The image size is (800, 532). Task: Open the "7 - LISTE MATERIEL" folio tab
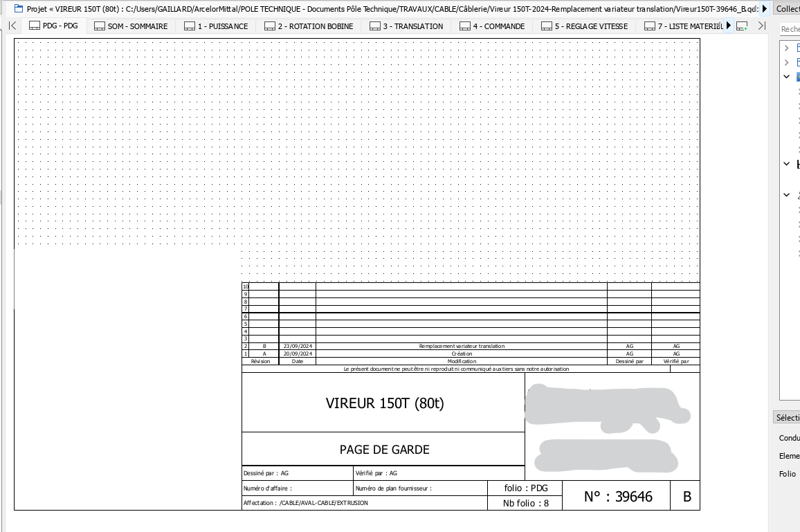tap(687, 26)
